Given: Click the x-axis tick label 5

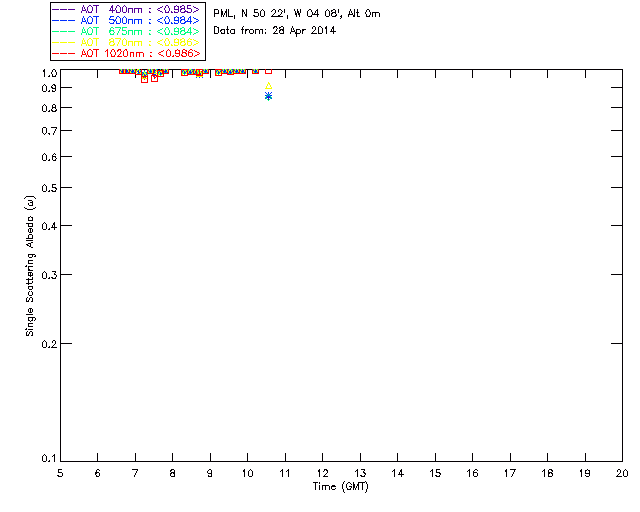Looking at the screenshot, I should click(x=60, y=473).
